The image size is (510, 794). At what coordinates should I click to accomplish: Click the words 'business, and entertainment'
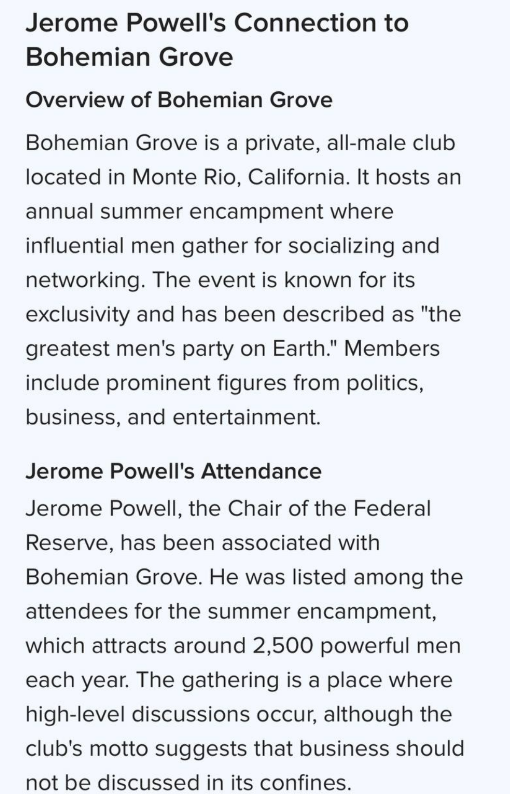173,417
